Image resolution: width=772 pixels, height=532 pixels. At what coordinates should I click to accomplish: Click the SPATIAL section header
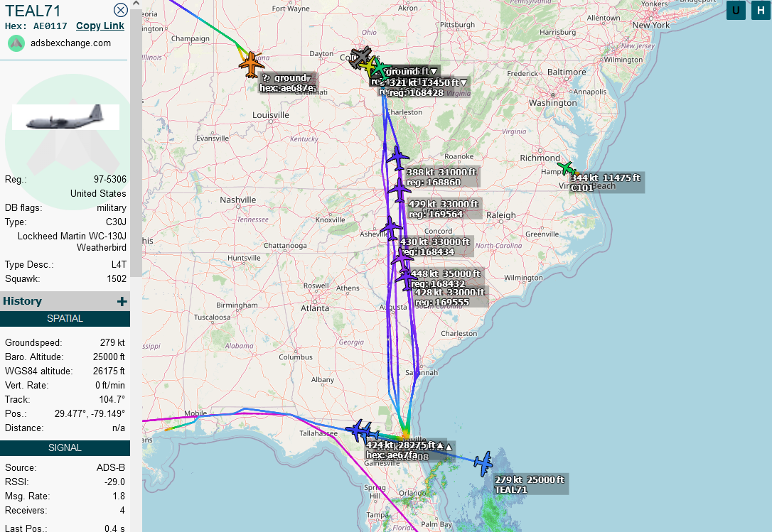(65, 318)
